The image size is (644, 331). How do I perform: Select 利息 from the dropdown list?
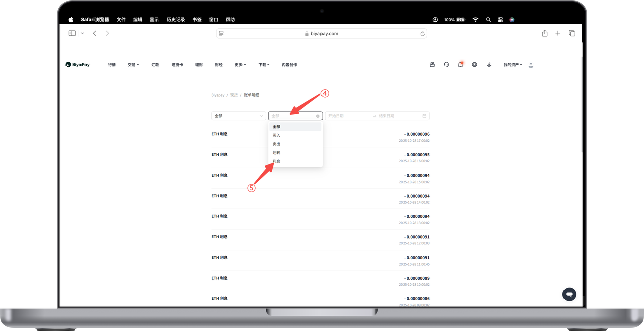(x=277, y=161)
